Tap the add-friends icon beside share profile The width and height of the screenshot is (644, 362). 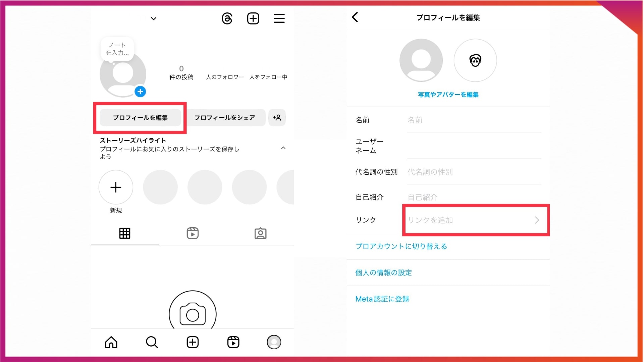coord(277,118)
